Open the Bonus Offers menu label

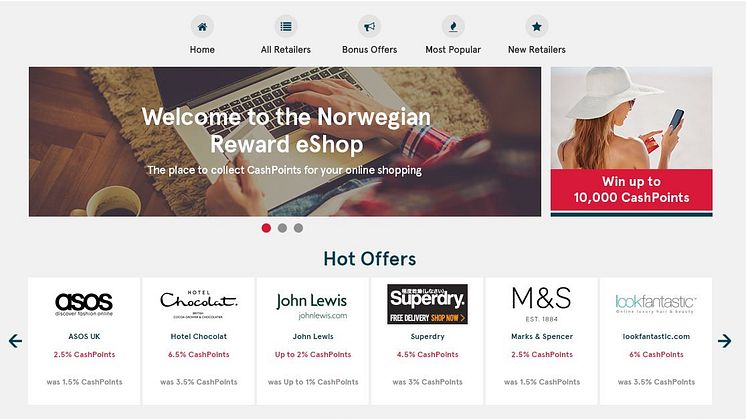click(x=370, y=49)
